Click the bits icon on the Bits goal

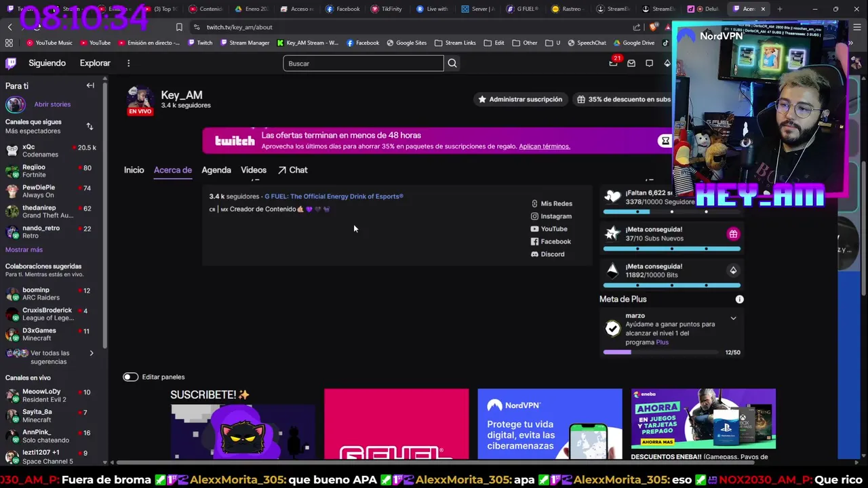point(733,270)
